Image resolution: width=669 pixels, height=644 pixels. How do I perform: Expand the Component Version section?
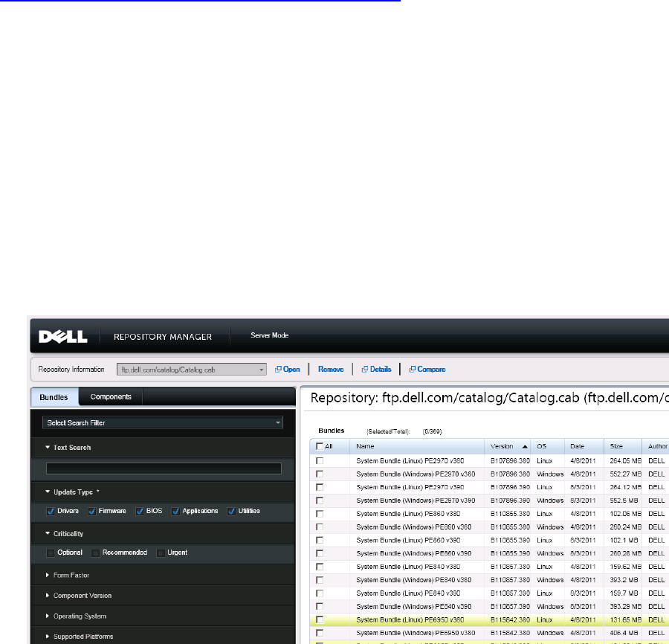[48, 595]
